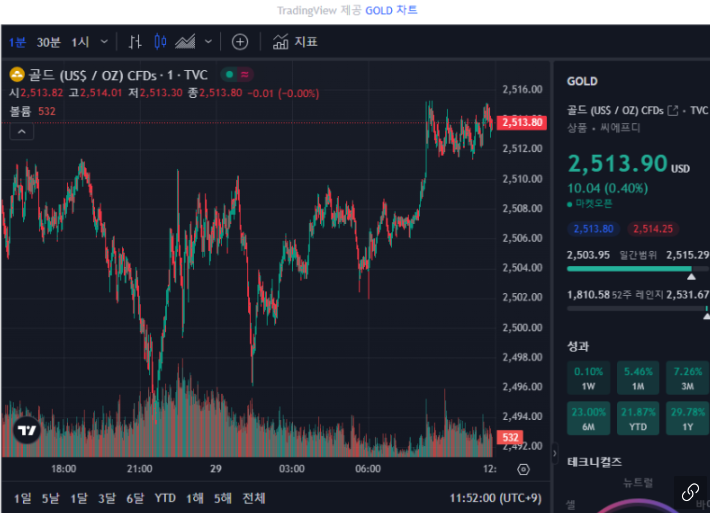Image resolution: width=710 pixels, height=513 pixels.
Task: Select the 1달 date range
Action: (x=78, y=498)
